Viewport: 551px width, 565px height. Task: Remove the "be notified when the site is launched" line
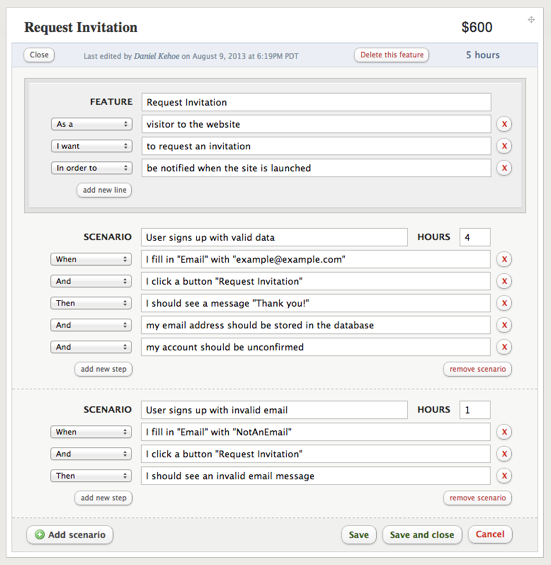pos(504,168)
